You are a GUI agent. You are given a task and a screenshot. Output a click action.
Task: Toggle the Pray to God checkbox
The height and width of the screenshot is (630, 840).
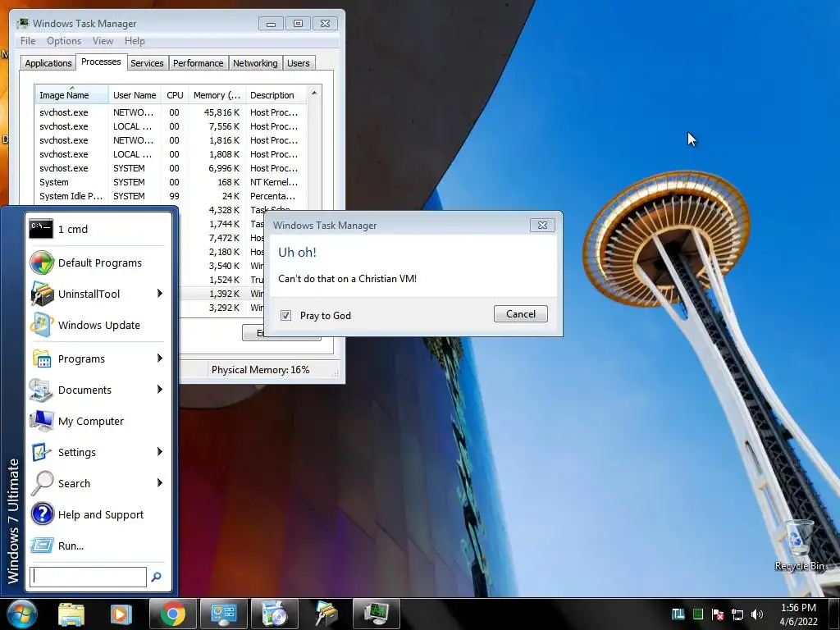[x=286, y=316]
